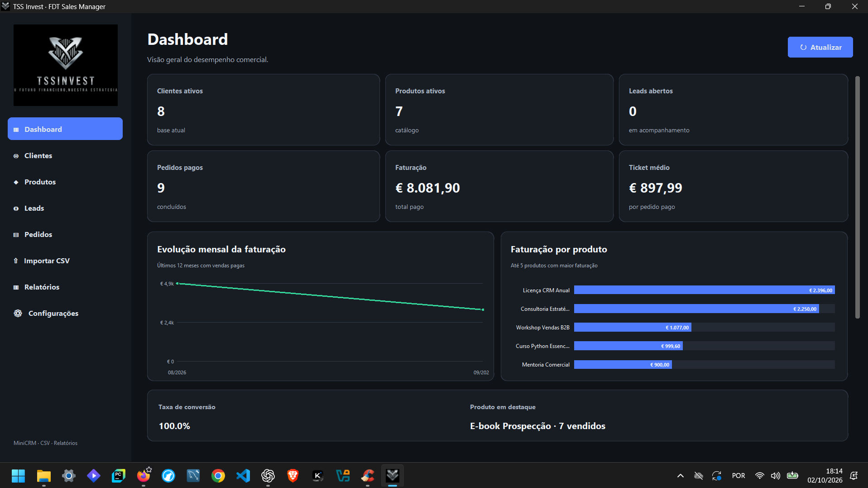868x488 pixels.
Task: Open Wi-Fi network tray icon
Action: coord(759,476)
